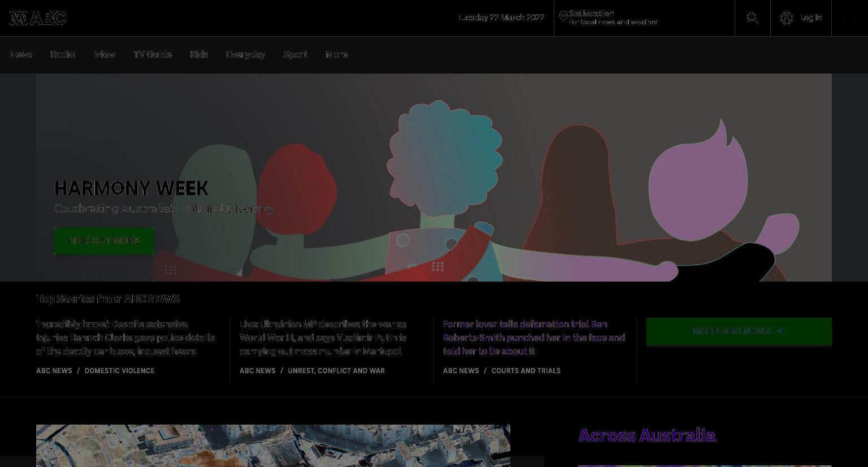Open the Hannah Clarke inquest story
Screen dimensions: 868x467
(125, 338)
